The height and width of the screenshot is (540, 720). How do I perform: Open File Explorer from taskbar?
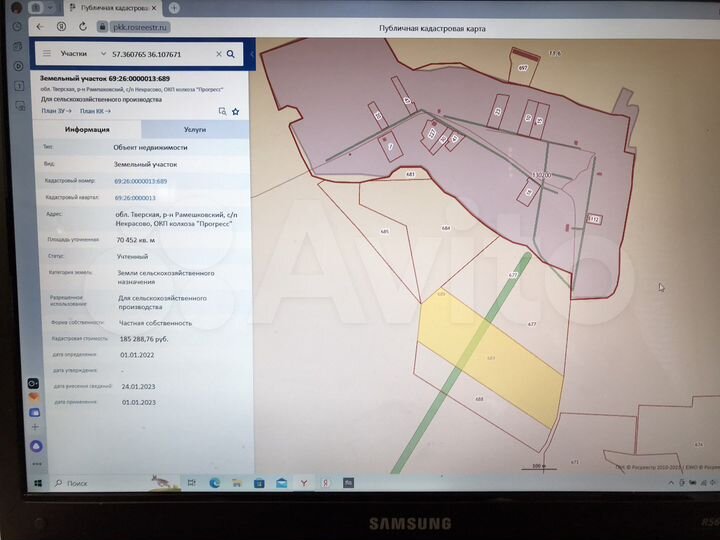[236, 483]
